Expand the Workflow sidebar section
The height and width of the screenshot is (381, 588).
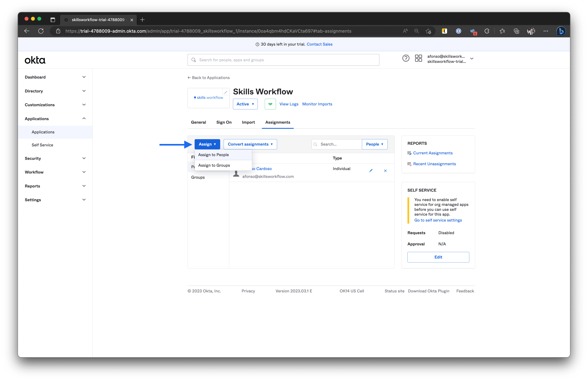[55, 172]
